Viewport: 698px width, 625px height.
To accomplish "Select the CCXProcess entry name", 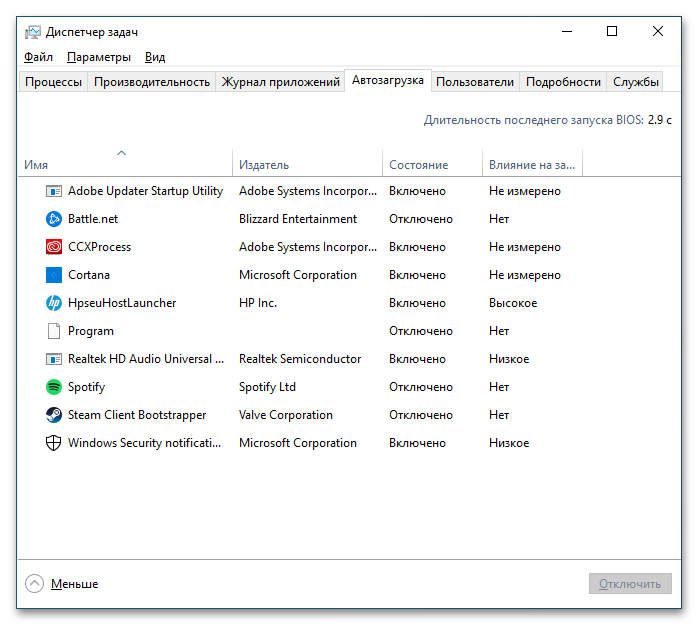I will [99, 247].
